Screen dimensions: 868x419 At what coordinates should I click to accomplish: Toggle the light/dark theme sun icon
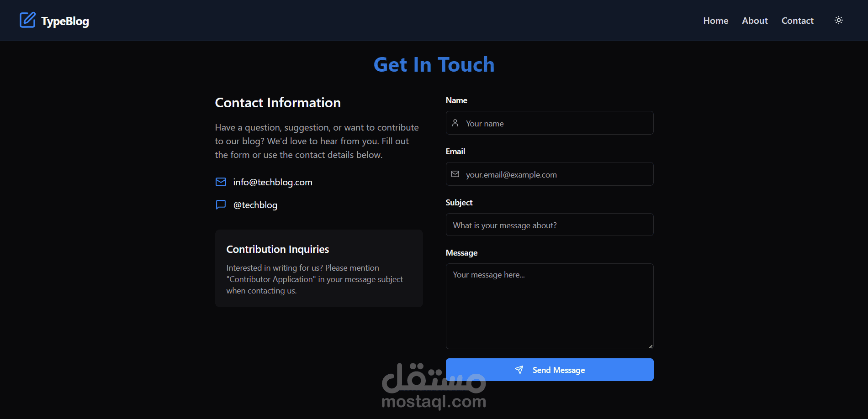[839, 20]
